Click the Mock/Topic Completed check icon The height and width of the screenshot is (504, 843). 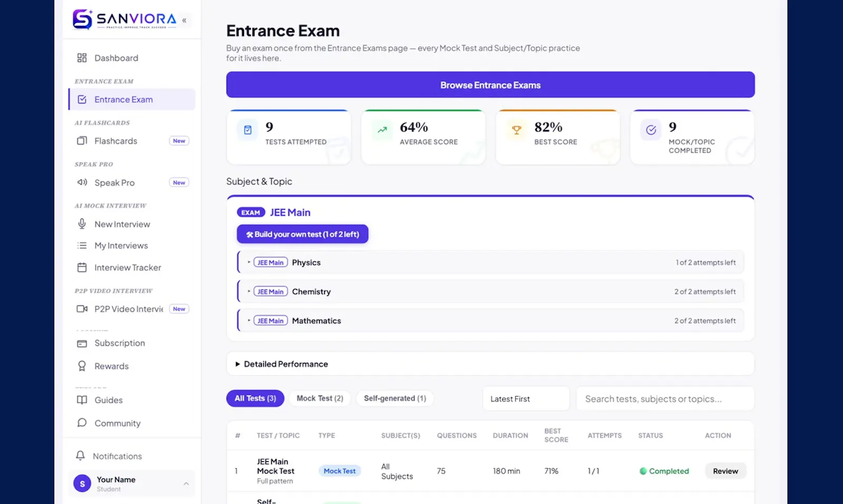[651, 130]
